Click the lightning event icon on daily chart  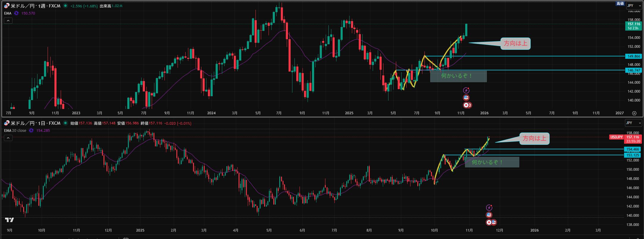point(489,208)
